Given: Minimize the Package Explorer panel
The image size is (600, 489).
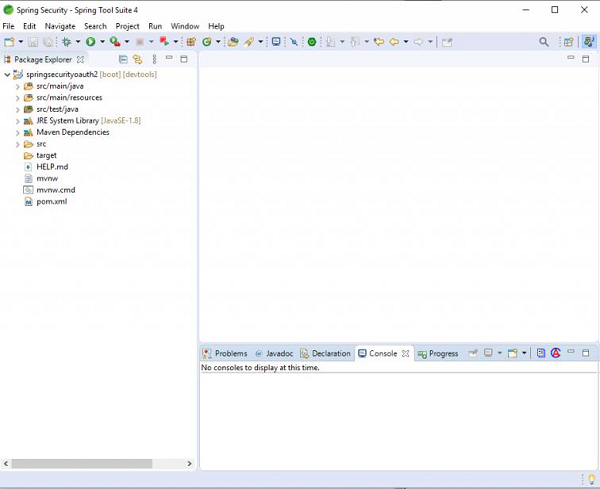Looking at the screenshot, I should [x=169, y=58].
